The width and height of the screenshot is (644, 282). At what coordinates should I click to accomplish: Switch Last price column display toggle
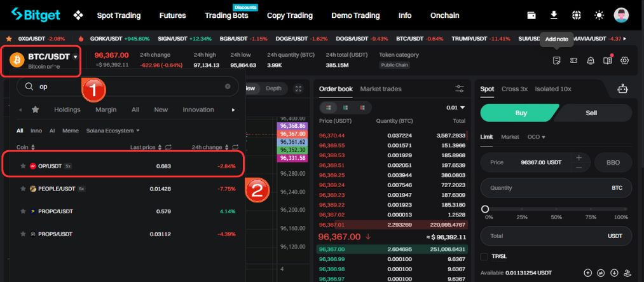[x=168, y=147]
